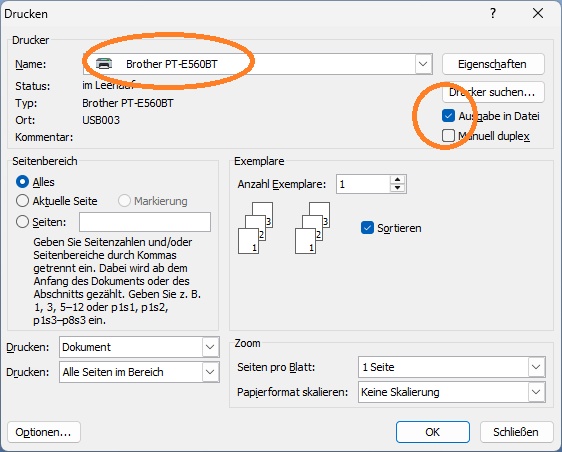Image resolution: width=562 pixels, height=452 pixels.
Task: Open the Drucken Dokument dropdown
Action: [x=210, y=347]
